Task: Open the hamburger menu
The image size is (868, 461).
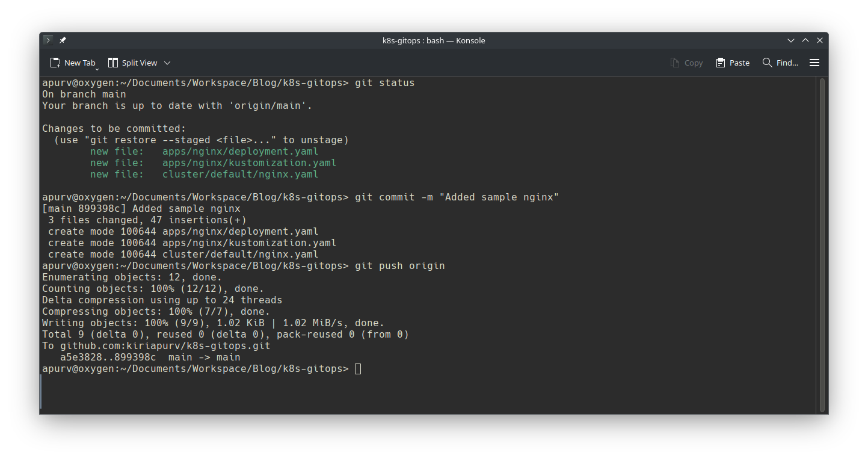Action: tap(814, 63)
